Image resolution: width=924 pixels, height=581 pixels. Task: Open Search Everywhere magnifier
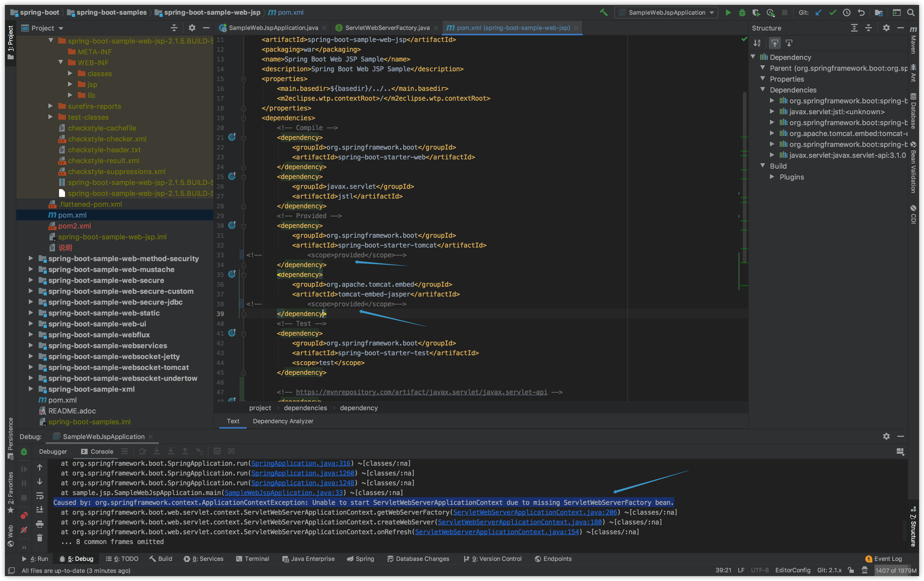[x=911, y=13]
